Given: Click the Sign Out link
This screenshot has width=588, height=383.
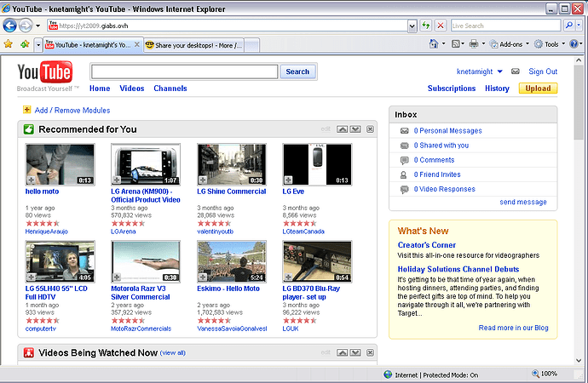Looking at the screenshot, I should click(543, 71).
